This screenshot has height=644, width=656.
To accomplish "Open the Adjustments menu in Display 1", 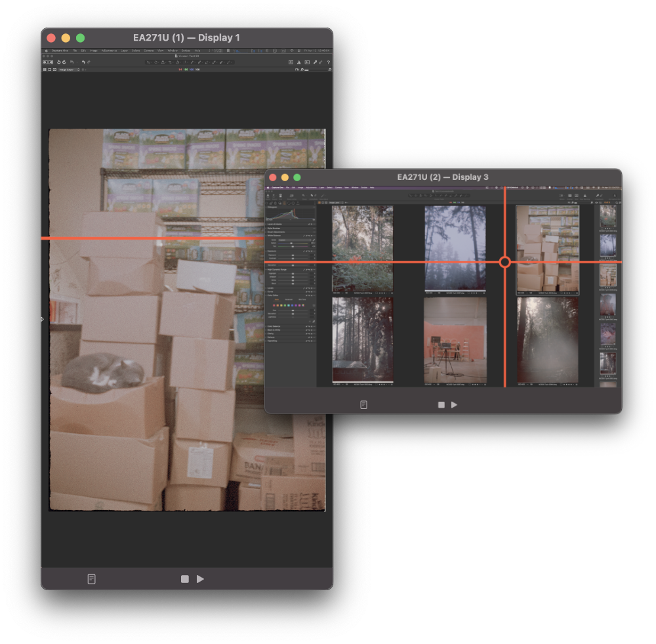I will [x=109, y=51].
